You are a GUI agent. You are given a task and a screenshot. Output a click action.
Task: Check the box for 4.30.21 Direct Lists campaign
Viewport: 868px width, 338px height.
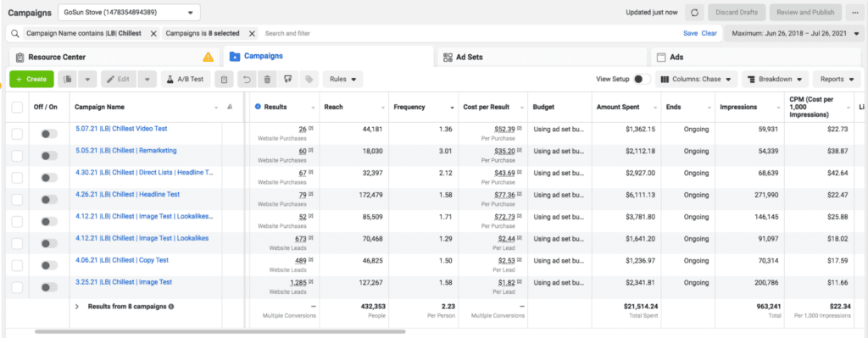(17, 178)
